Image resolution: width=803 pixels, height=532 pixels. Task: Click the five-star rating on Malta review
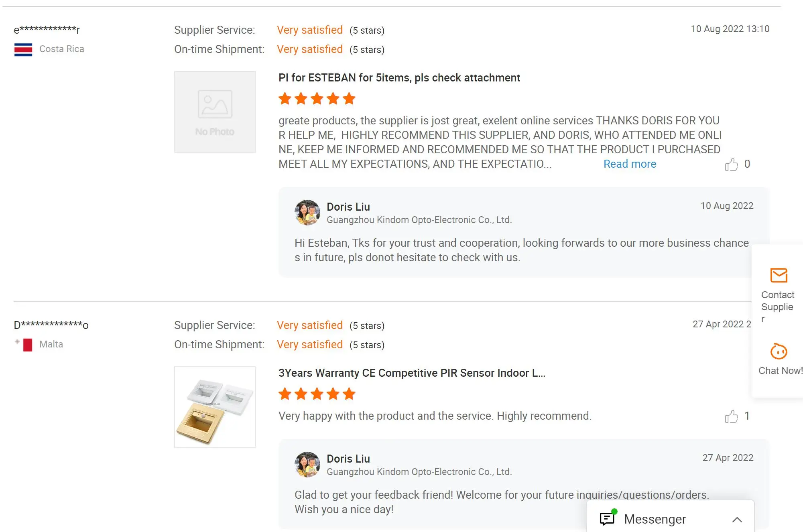[317, 394]
